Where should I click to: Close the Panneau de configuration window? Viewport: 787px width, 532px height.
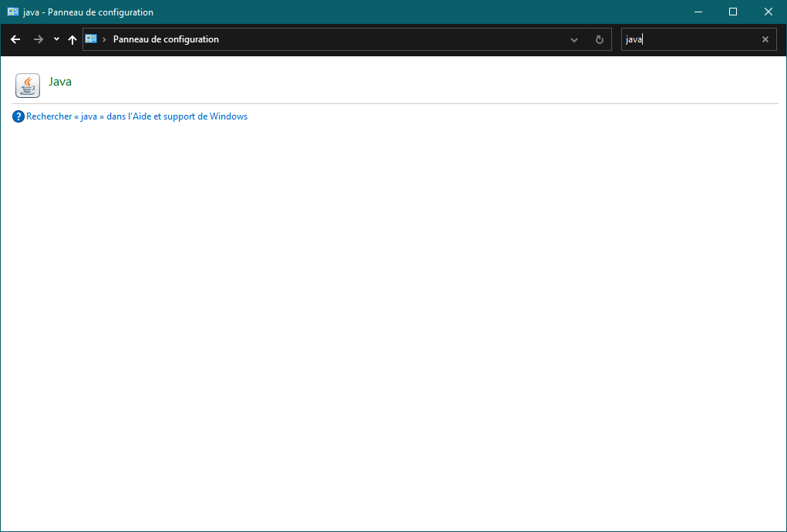(x=769, y=12)
